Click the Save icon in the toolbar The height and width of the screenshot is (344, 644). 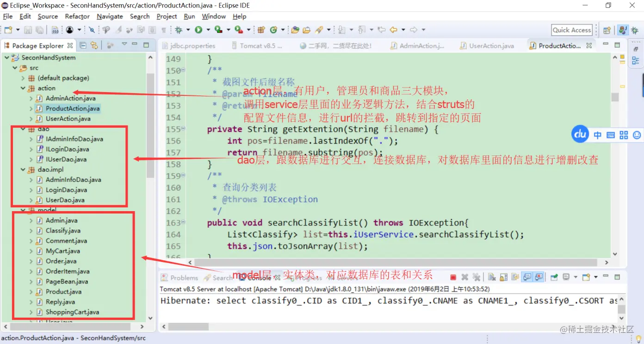pos(28,30)
